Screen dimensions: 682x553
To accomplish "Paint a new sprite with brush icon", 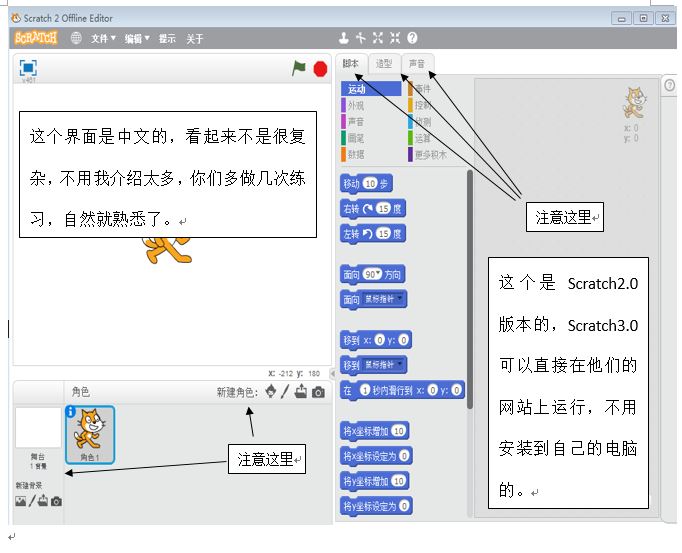I will click(x=285, y=392).
